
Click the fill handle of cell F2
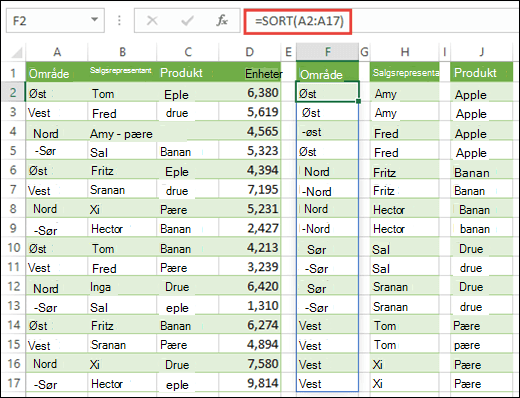(358, 101)
